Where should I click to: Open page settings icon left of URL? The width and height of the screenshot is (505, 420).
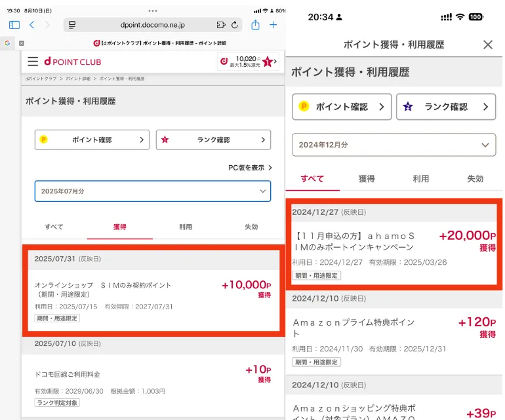pos(72,25)
